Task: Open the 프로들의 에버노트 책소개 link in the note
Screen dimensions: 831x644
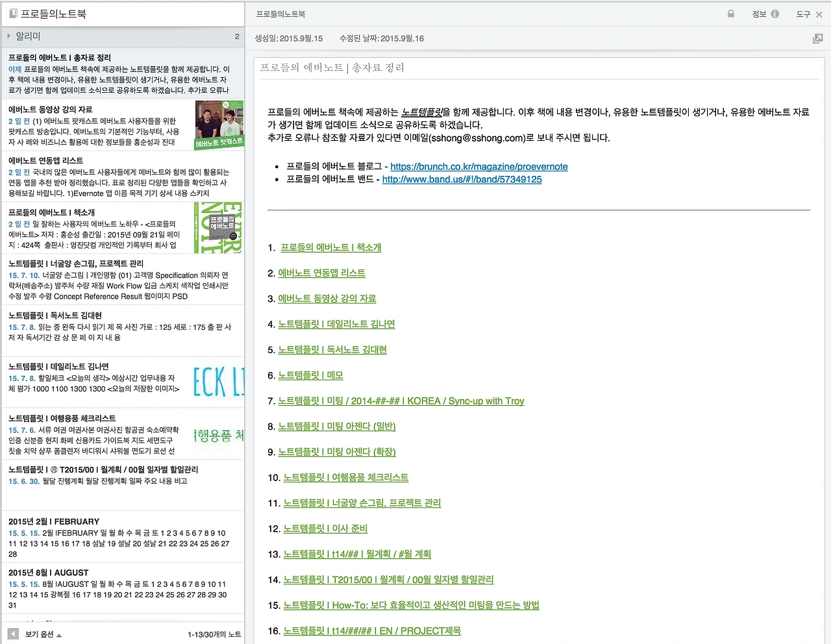Action: [x=330, y=247]
